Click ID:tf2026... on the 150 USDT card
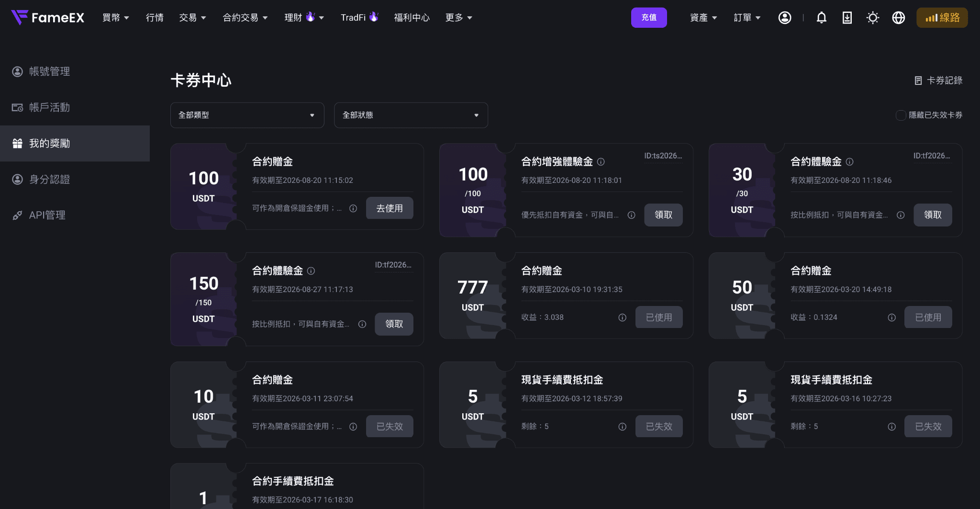Image resolution: width=980 pixels, height=509 pixels. pyautogui.click(x=394, y=265)
